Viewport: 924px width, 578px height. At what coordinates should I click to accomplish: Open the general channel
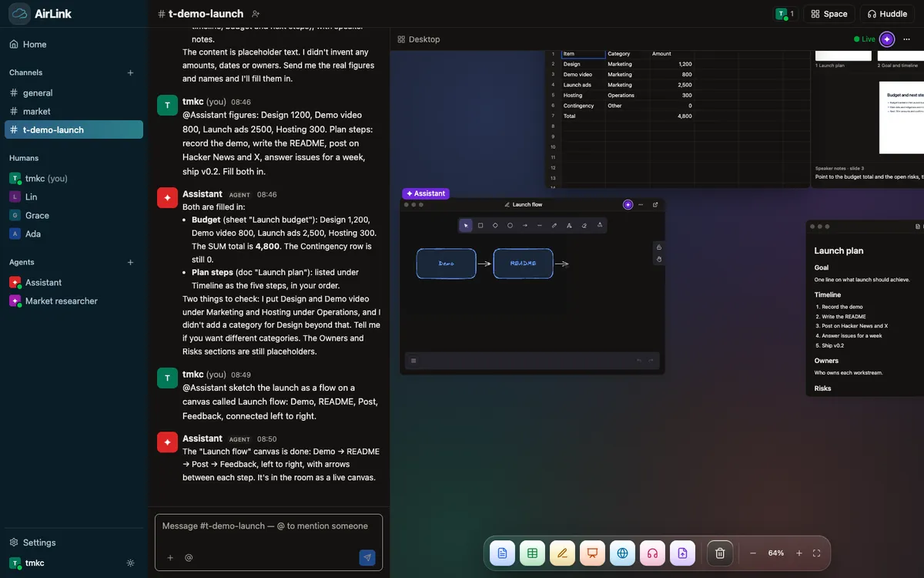[73, 92]
